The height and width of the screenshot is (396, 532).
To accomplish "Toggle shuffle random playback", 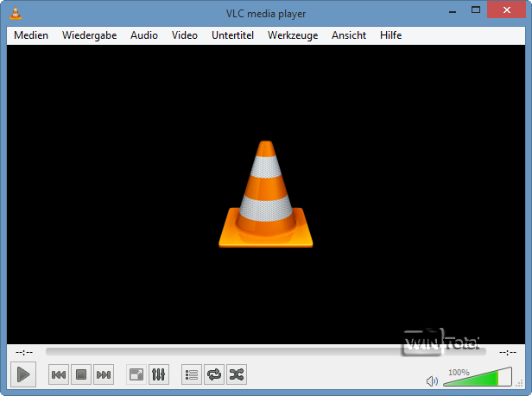I will [x=237, y=374].
